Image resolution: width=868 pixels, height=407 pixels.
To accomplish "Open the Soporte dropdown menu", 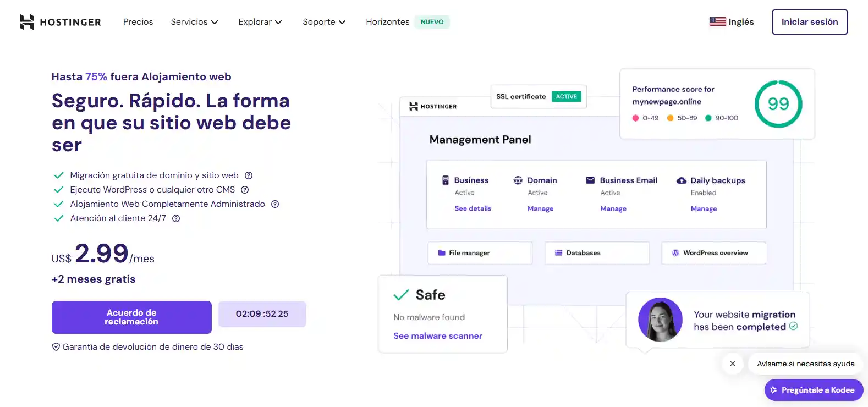I will 324,22.
